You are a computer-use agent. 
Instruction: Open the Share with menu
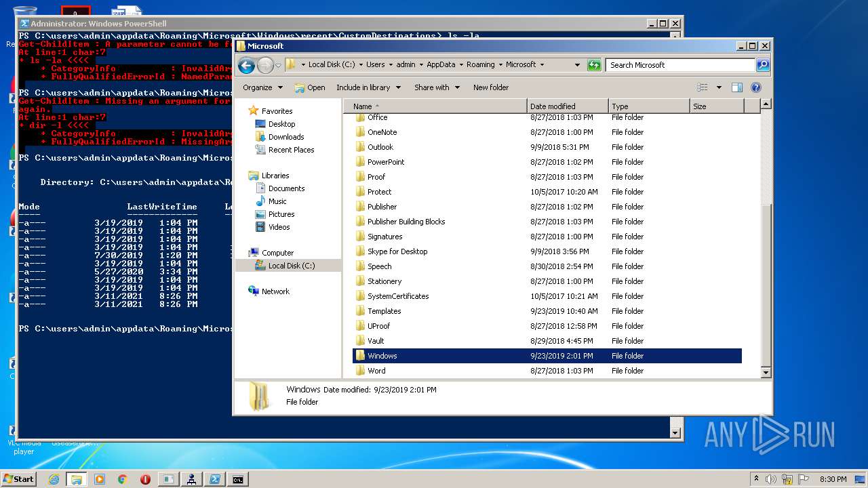click(437, 87)
